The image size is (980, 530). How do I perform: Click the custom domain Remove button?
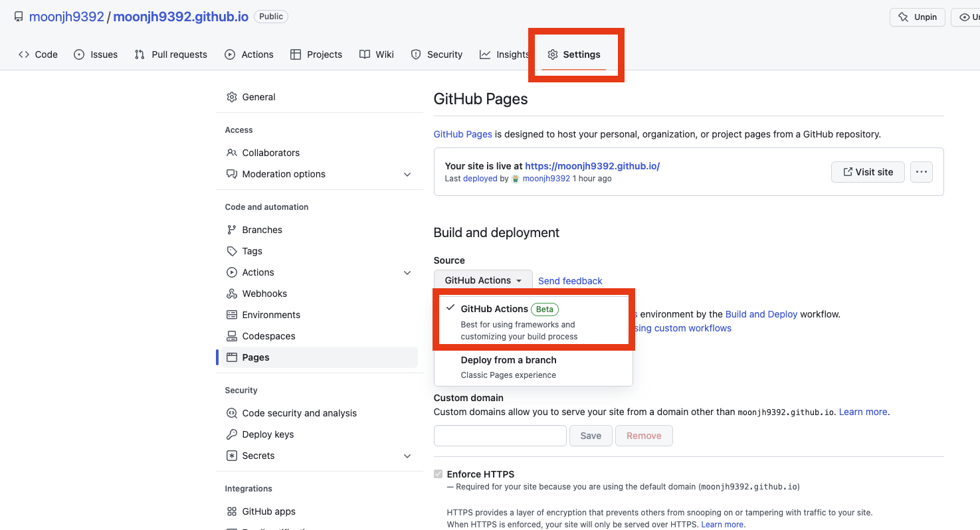point(644,436)
